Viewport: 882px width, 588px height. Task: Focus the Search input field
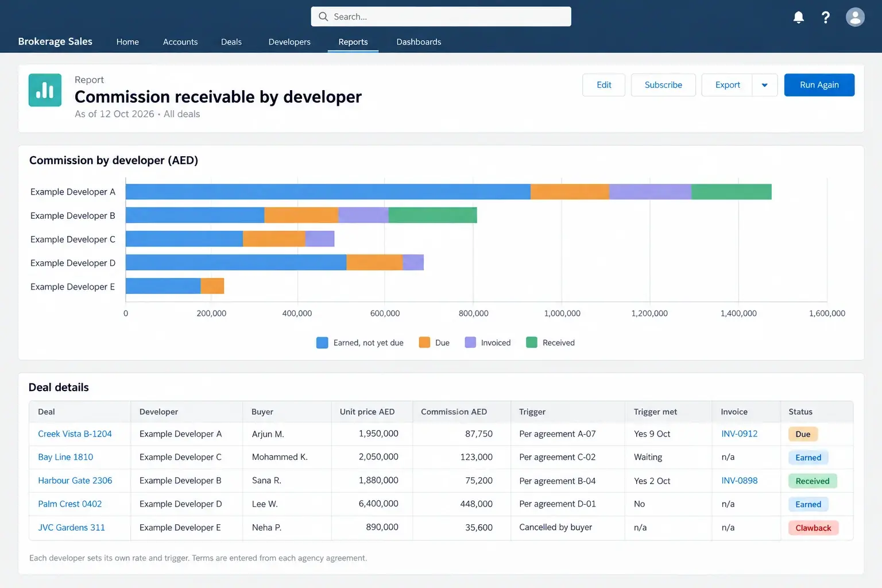441,17
